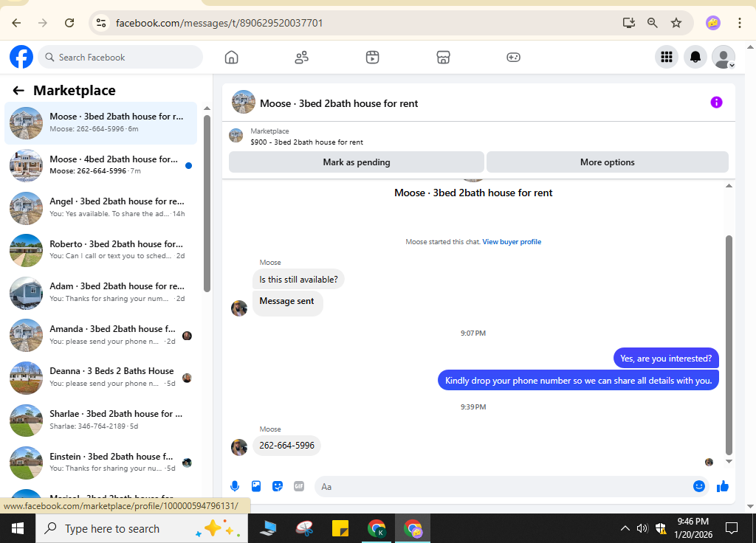Image resolution: width=756 pixels, height=543 pixels.
Task: Click the More options button
Action: (607, 162)
